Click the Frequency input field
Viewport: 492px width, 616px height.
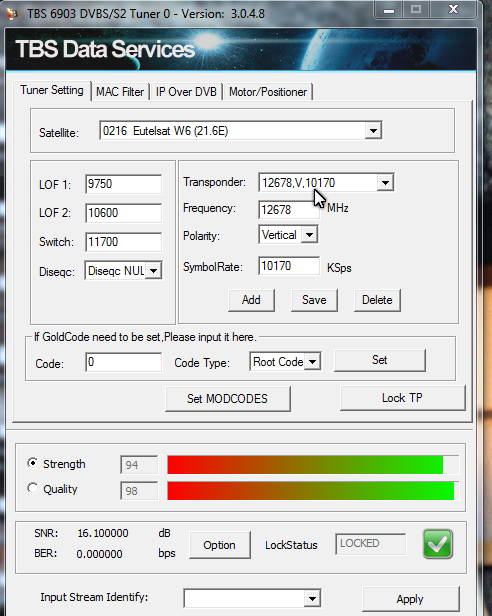coord(289,209)
